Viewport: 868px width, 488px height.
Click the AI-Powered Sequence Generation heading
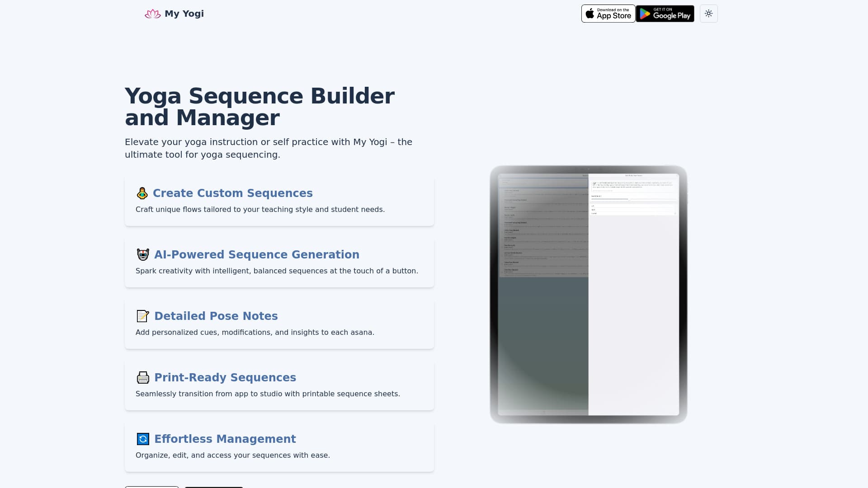click(256, 255)
